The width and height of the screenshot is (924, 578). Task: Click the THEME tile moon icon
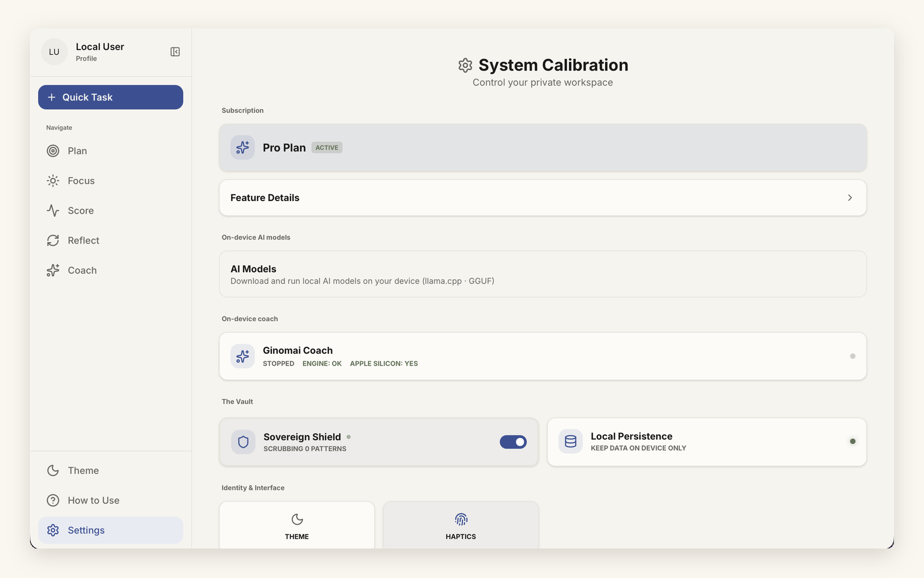point(297,519)
